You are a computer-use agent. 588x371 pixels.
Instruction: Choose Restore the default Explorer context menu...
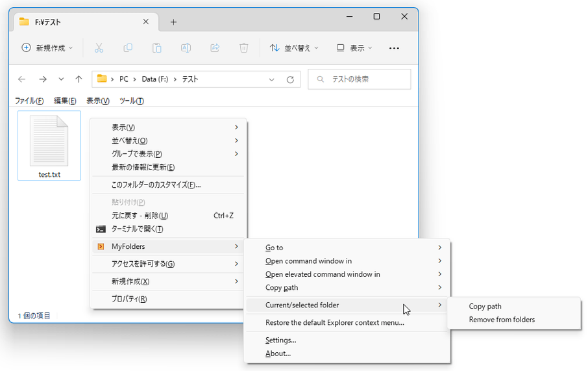click(347, 322)
